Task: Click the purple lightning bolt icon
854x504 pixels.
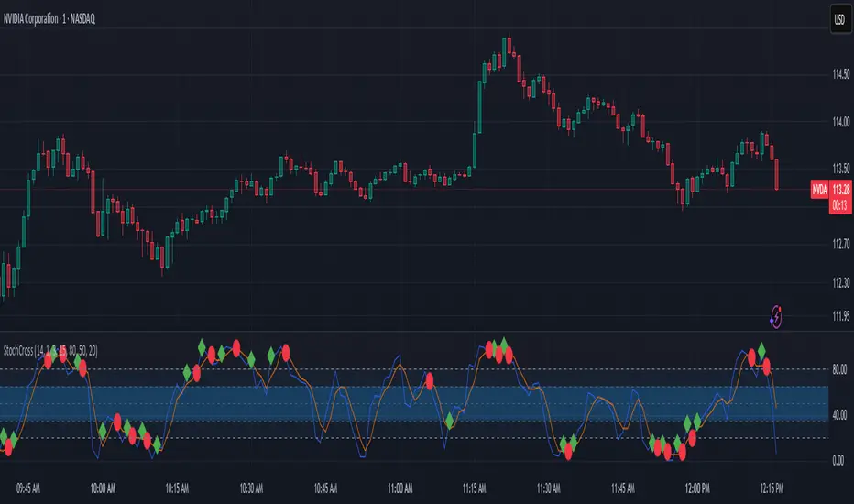Action: click(x=776, y=316)
